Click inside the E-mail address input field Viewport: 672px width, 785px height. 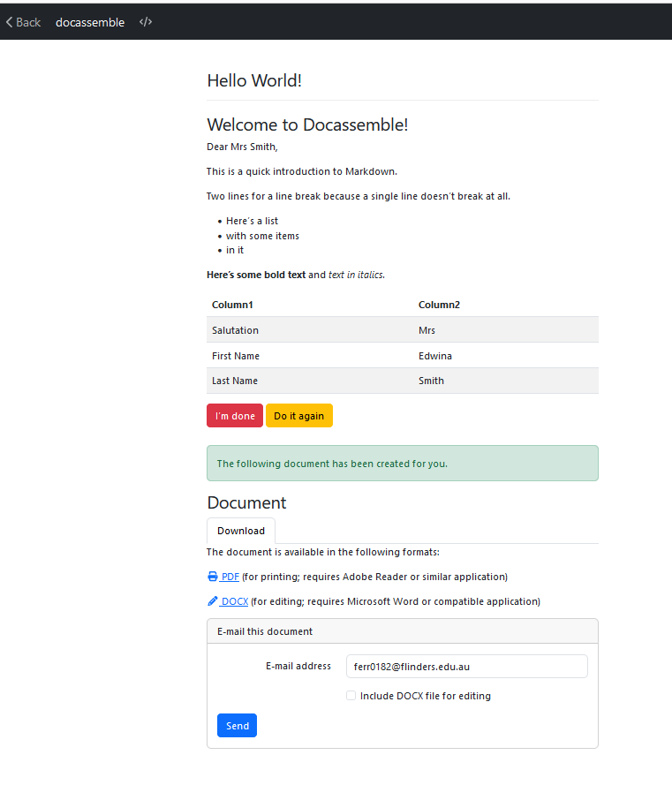465,666
